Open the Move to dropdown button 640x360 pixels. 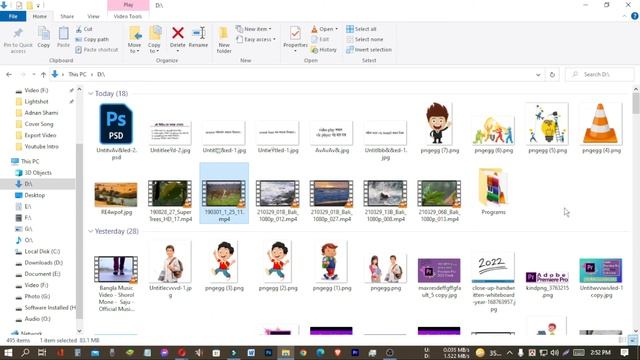134,40
